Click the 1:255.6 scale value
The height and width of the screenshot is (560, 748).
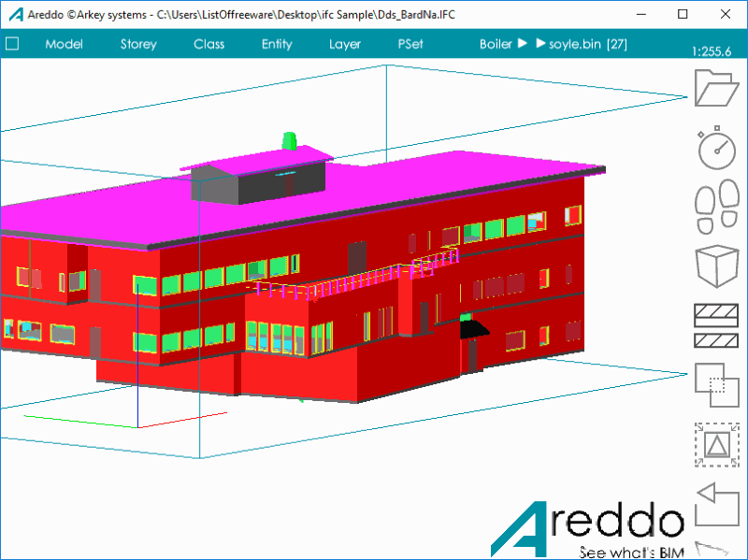[712, 51]
